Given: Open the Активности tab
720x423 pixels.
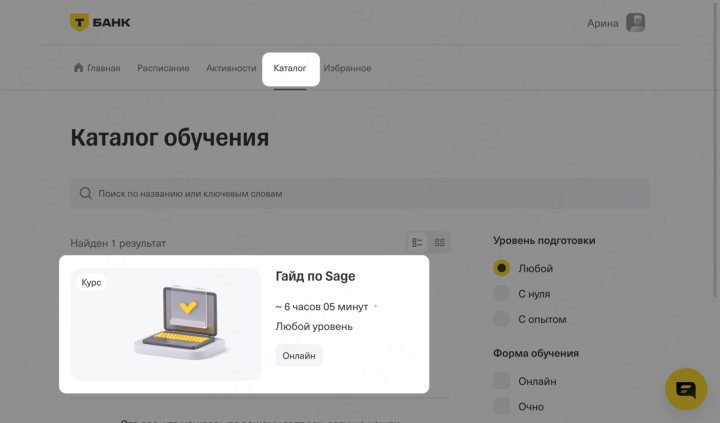Looking at the screenshot, I should [231, 68].
